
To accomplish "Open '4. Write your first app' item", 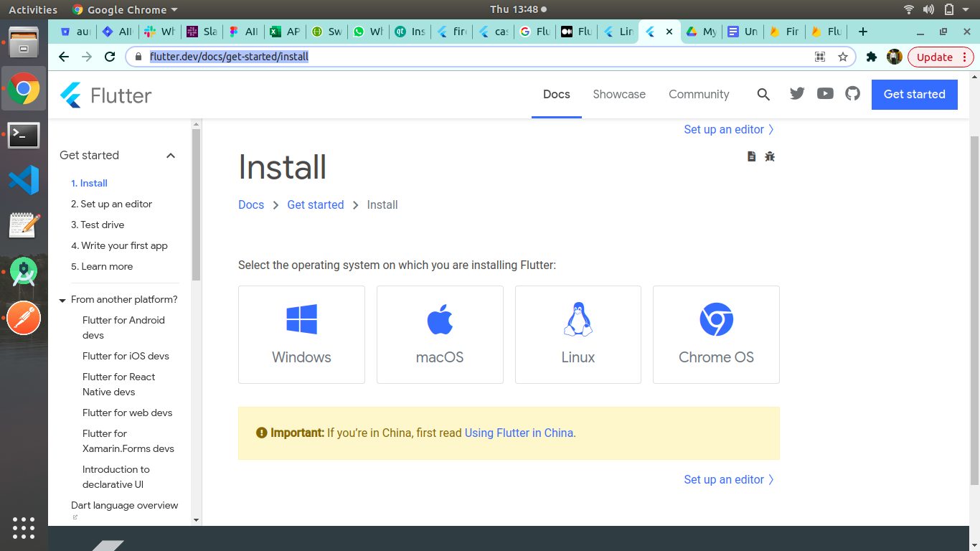I will pyautogui.click(x=119, y=245).
